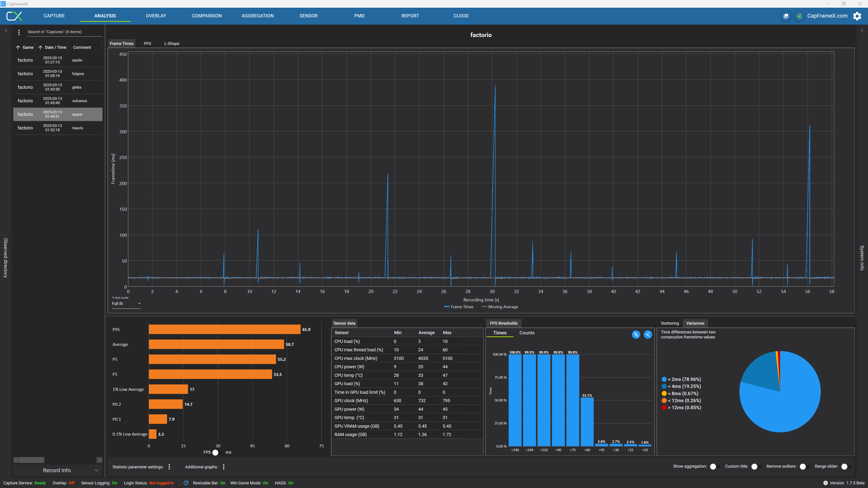868x488 pixels.
Task: Select the fulgora capture record
Action: pos(58,74)
